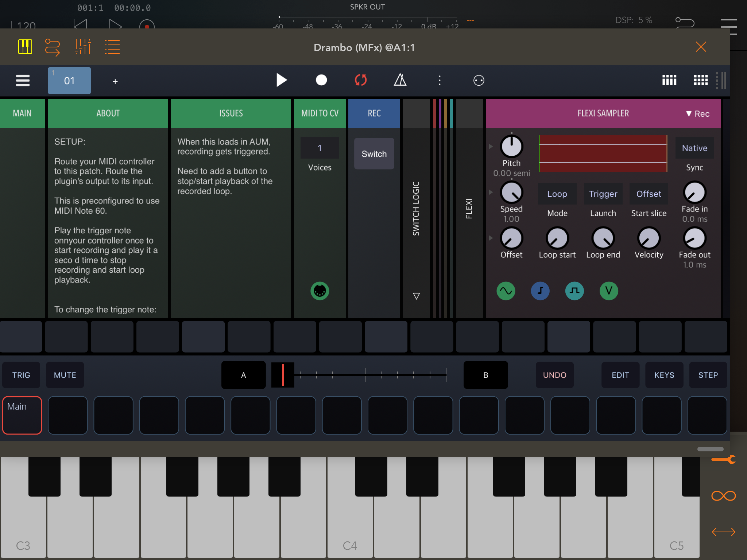Open the Rec dropdown in Flexi Sampler

click(697, 114)
